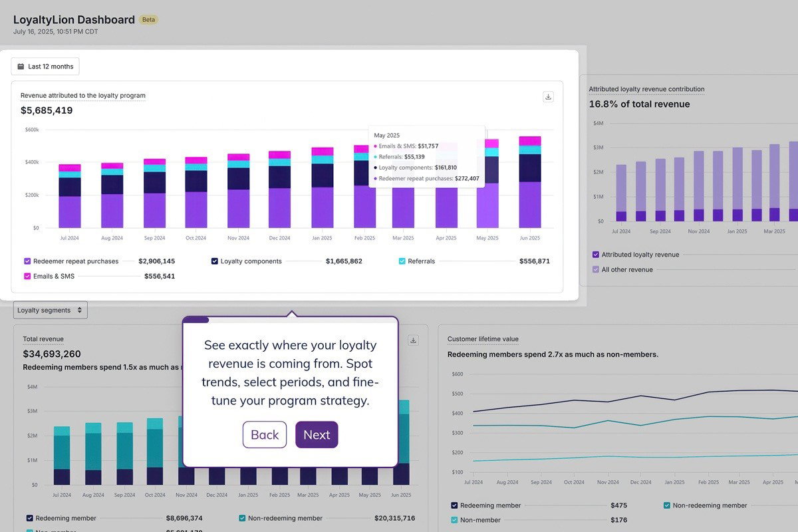Toggle Attributed loyalty revenue checkbox

pos(596,255)
